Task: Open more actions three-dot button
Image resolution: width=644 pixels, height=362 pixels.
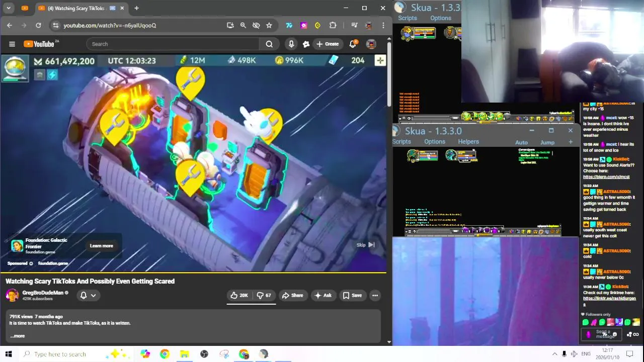Action: (x=375, y=296)
